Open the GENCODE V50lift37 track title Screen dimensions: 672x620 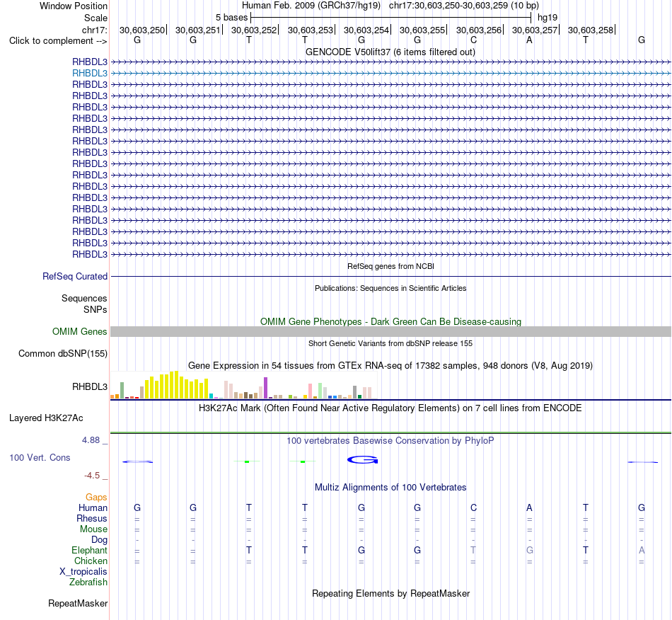point(390,52)
